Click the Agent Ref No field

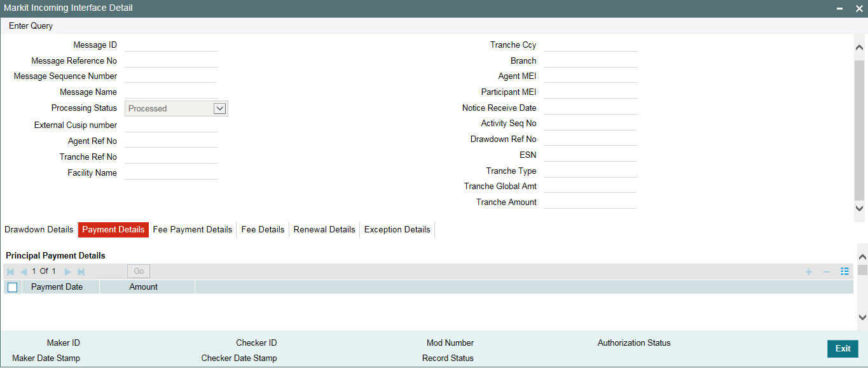(x=171, y=141)
